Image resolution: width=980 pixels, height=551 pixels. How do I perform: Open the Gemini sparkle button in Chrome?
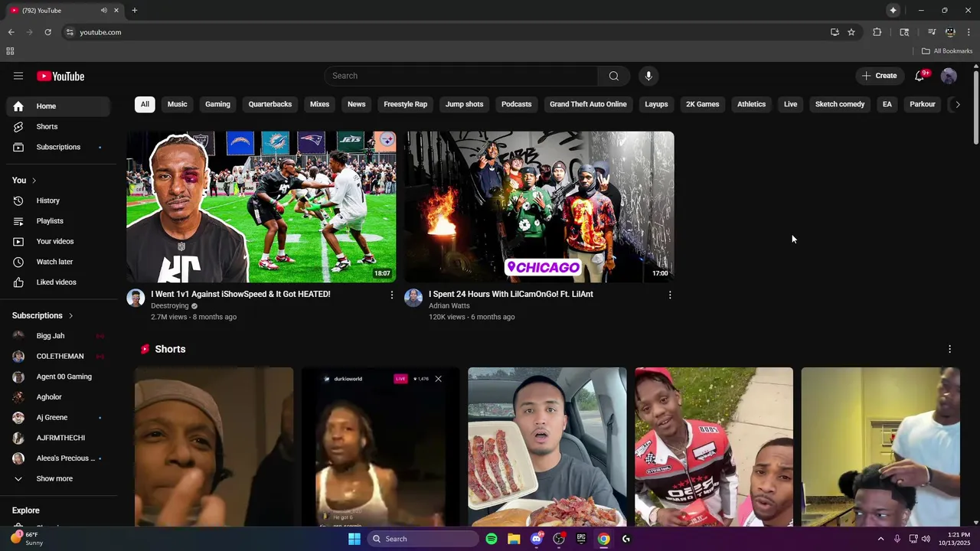(893, 10)
